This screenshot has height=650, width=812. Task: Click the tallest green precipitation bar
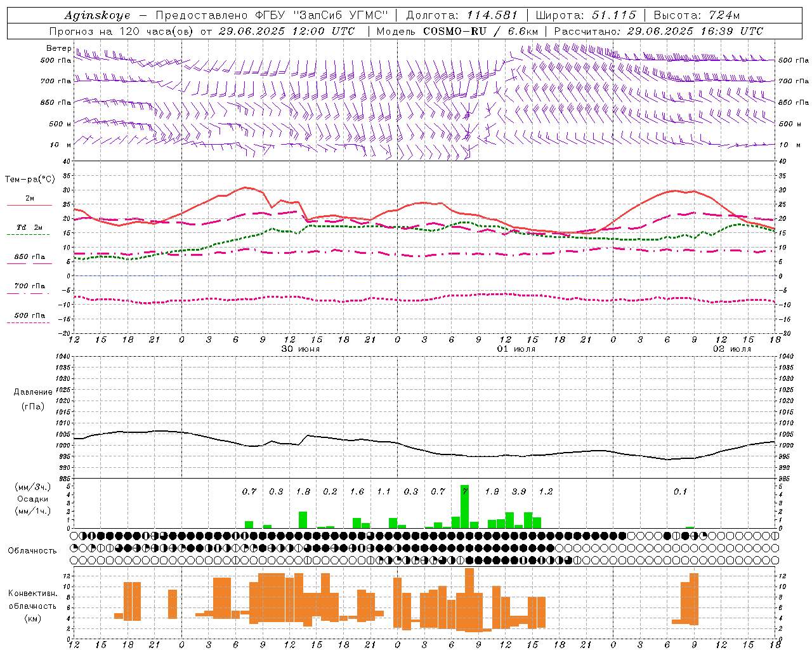coord(465,507)
